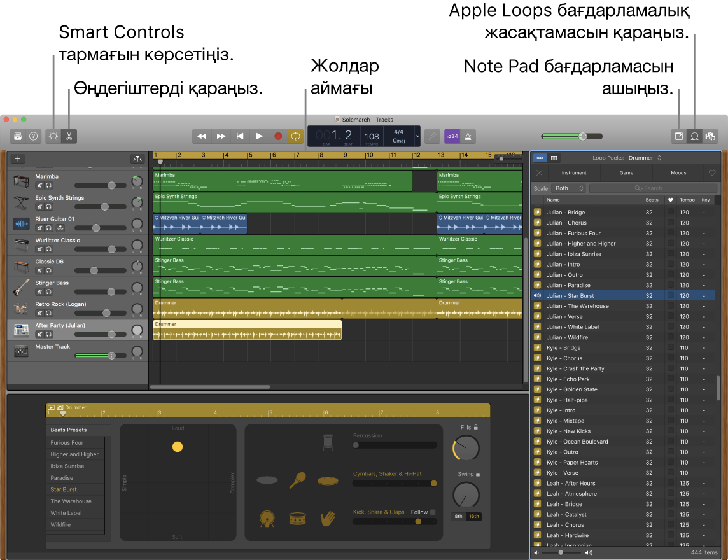
Task: Click the Instrument tab in loop browser
Action: click(573, 172)
